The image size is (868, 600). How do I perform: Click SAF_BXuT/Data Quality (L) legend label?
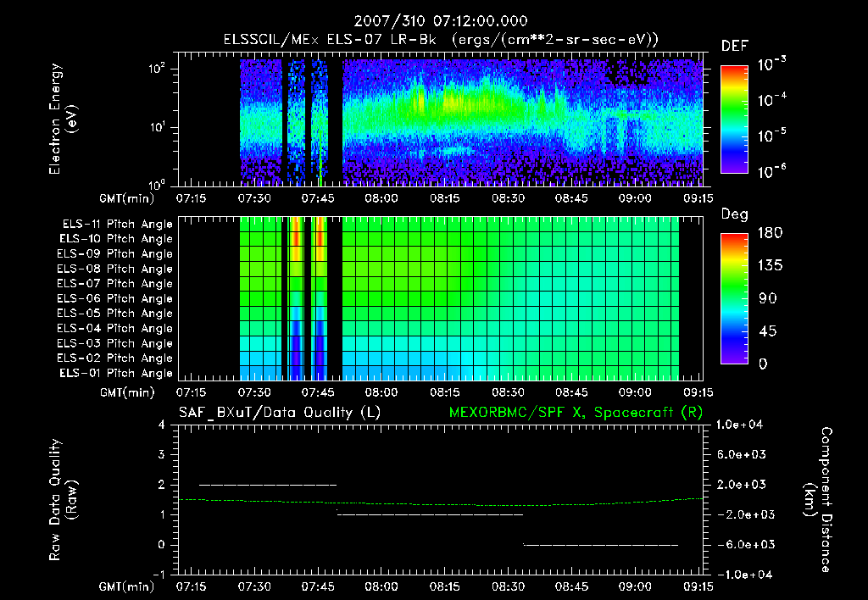[280, 413]
